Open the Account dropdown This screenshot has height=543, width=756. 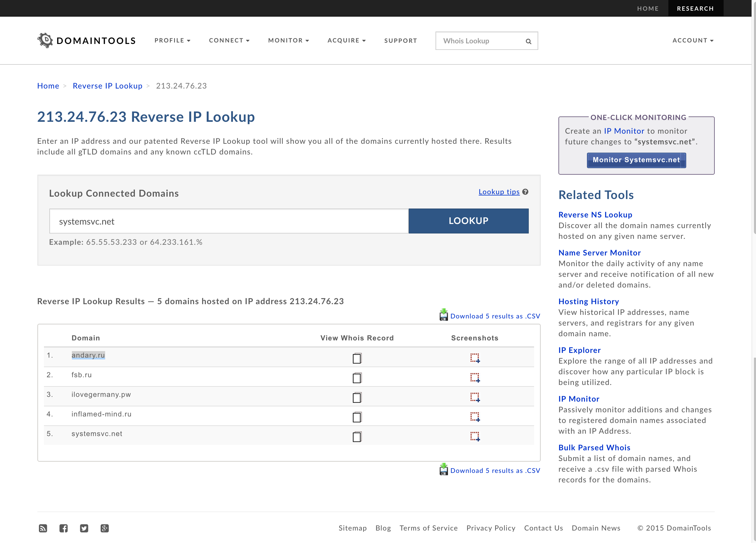[693, 40]
